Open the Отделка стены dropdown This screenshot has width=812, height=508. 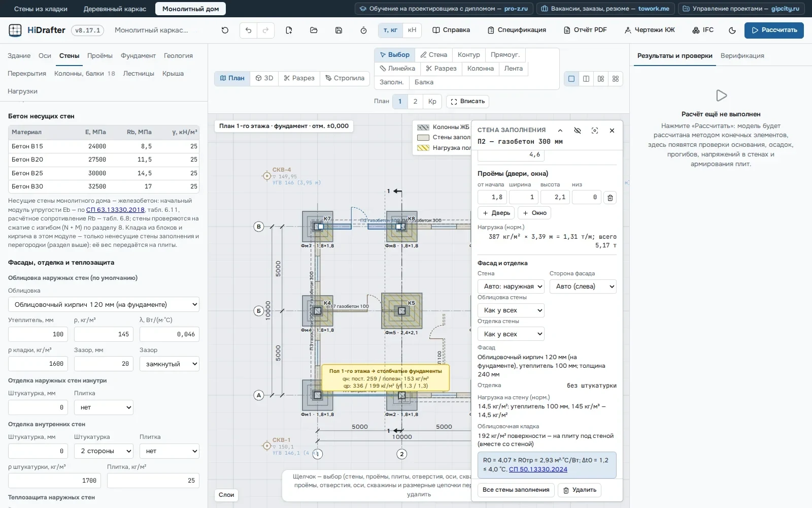coord(511,334)
